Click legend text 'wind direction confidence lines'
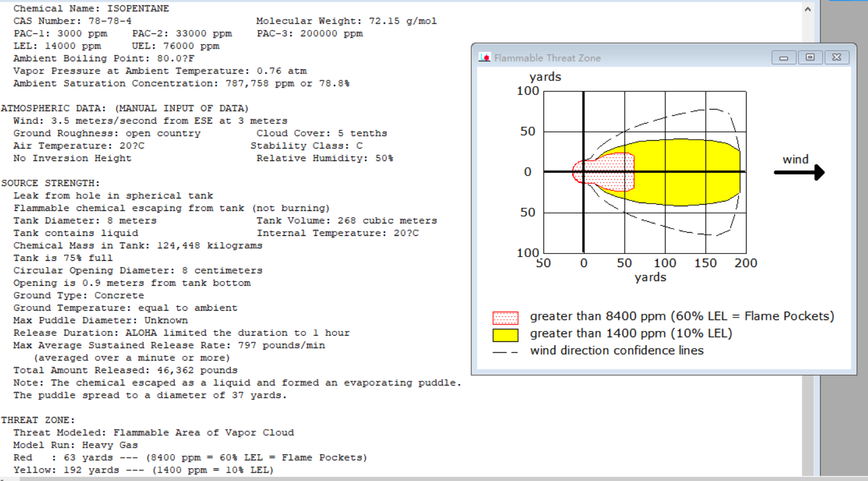Image resolution: width=868 pixels, height=481 pixels. [x=617, y=351]
